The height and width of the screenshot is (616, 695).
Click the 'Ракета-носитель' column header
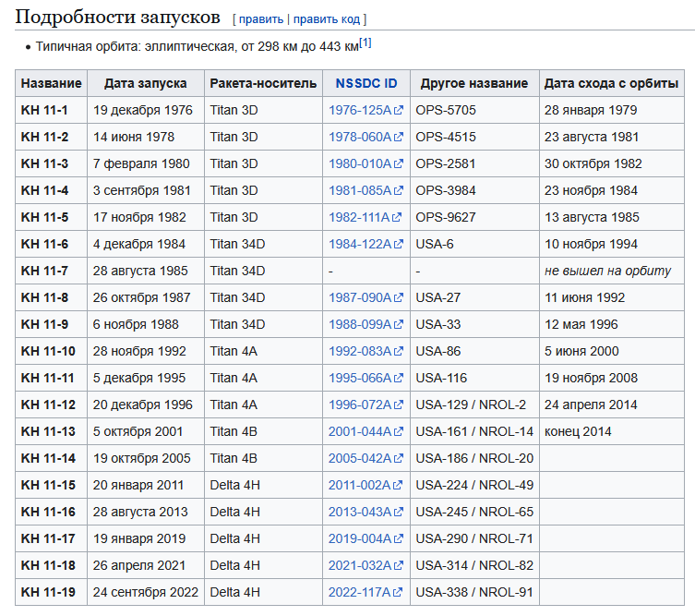coord(263,83)
